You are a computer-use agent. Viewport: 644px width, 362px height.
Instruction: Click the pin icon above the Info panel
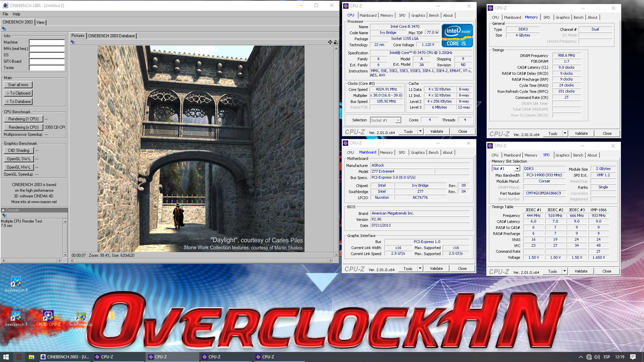coord(4,29)
